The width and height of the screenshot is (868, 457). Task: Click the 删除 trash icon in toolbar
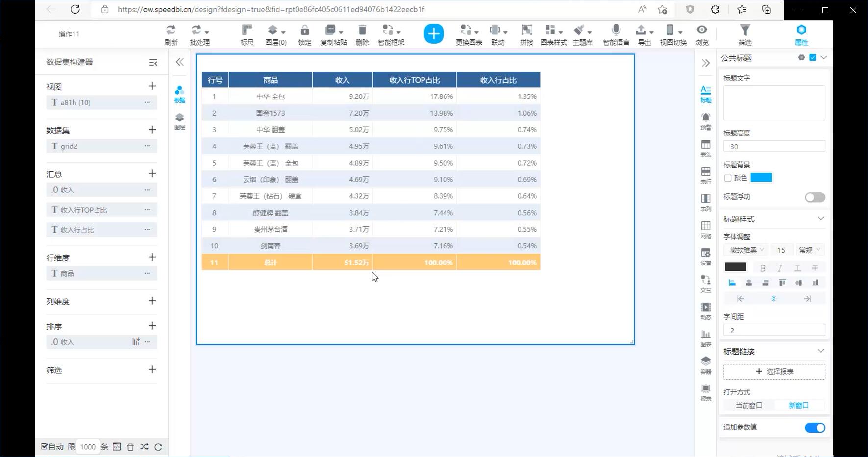[x=362, y=30]
